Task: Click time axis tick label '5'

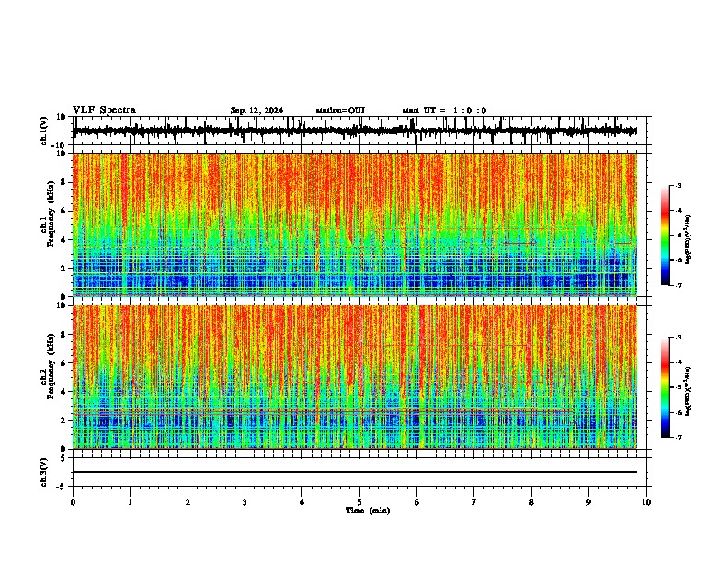Action: pos(359,502)
